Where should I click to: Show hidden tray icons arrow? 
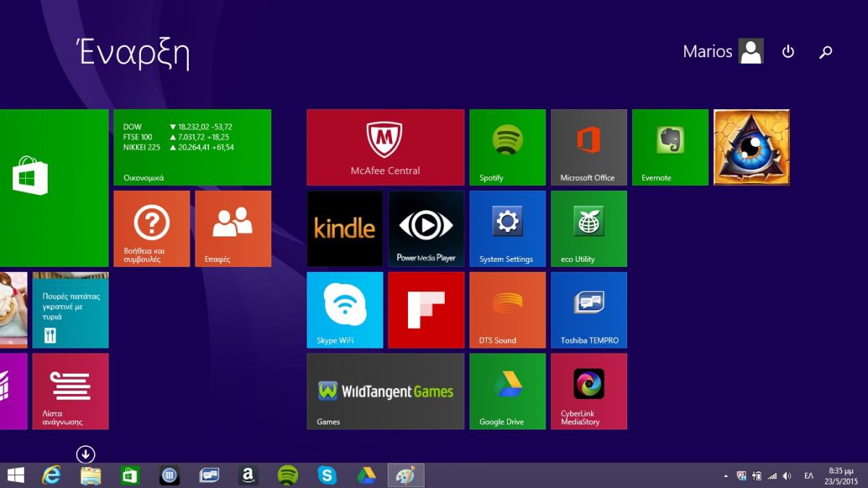(726, 476)
